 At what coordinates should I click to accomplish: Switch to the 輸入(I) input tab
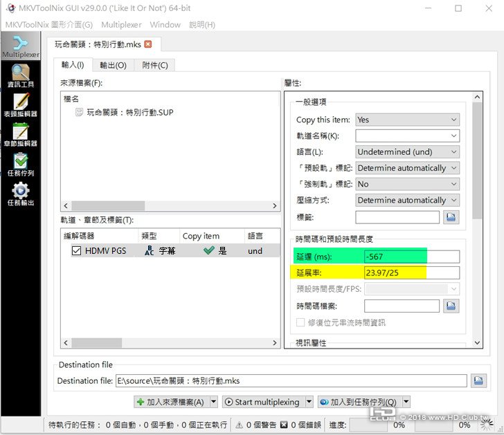click(73, 65)
